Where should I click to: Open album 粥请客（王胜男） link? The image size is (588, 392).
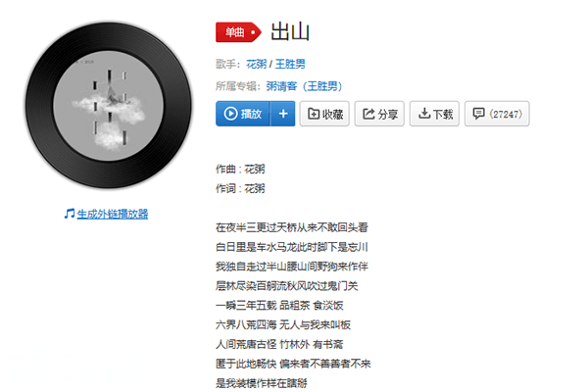[x=304, y=86]
